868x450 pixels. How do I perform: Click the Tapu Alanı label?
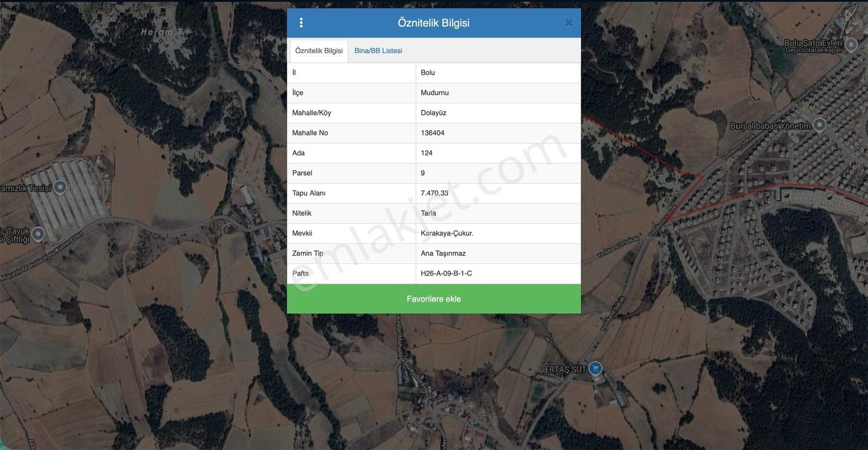(x=309, y=193)
